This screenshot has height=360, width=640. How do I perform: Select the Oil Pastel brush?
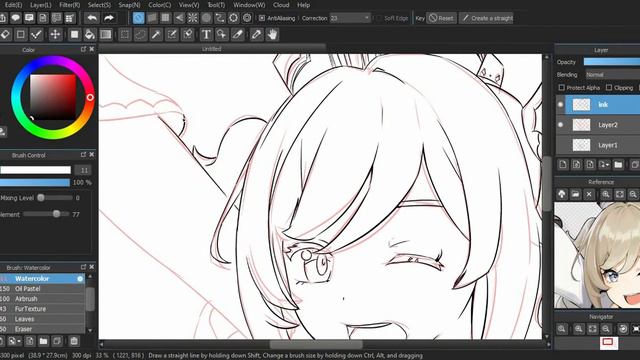(x=42, y=289)
